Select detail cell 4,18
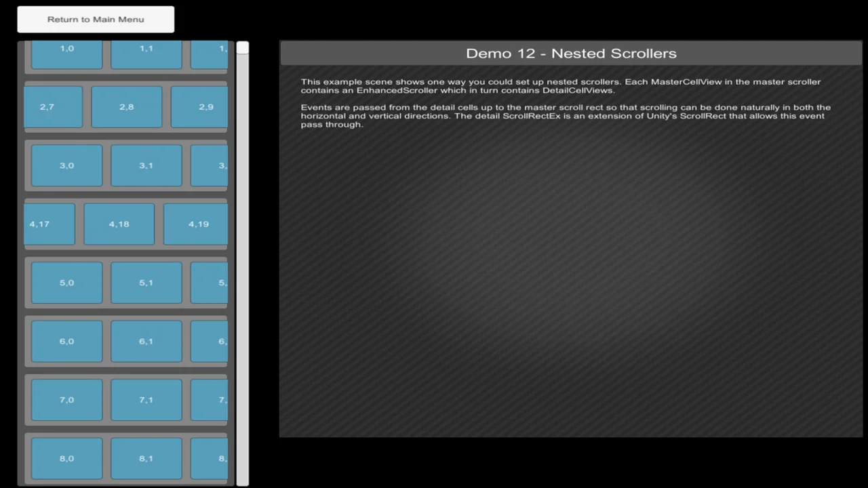The image size is (868, 488). [119, 224]
